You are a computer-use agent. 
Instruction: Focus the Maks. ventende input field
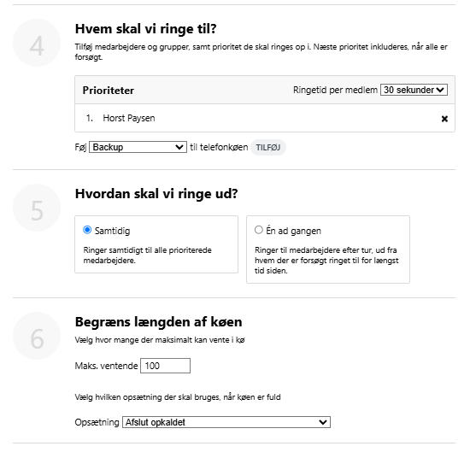pyautogui.click(x=166, y=366)
